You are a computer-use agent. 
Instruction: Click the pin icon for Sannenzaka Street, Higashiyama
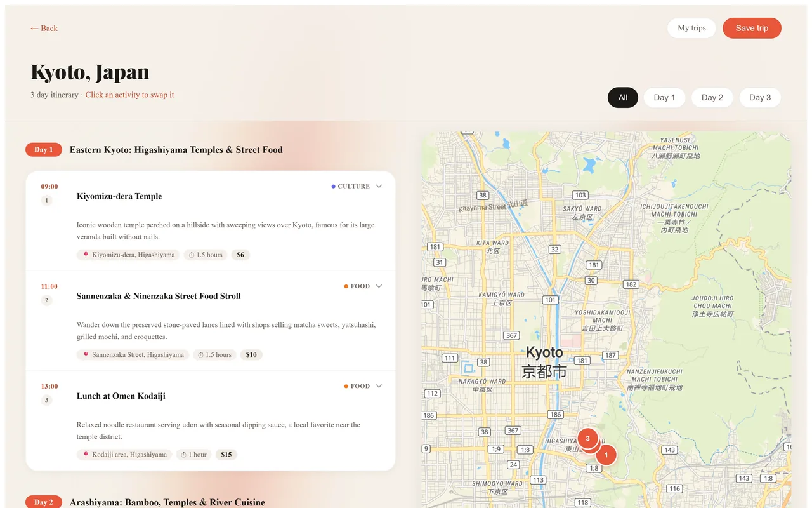click(x=86, y=355)
